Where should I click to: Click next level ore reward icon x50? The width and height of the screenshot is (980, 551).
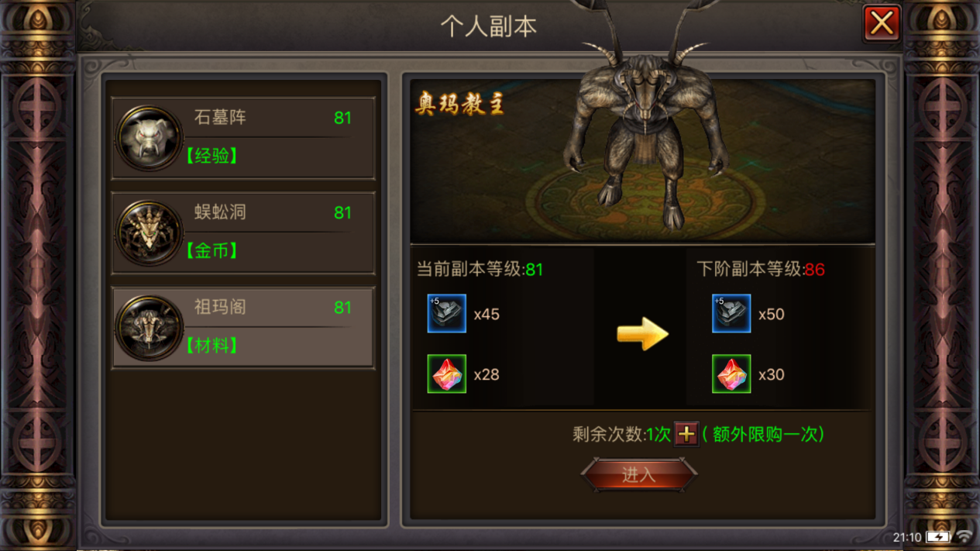click(731, 314)
